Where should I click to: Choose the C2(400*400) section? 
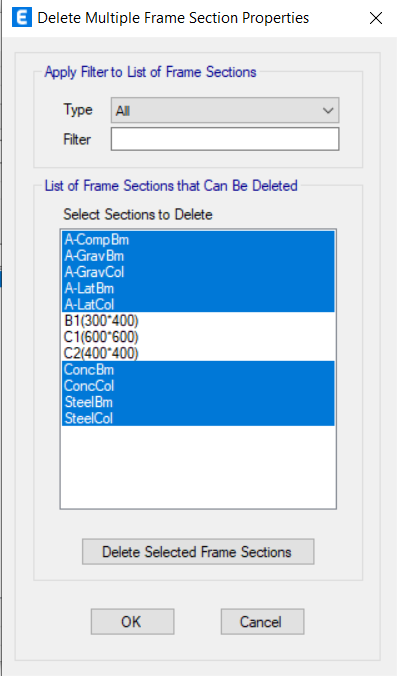click(198, 353)
